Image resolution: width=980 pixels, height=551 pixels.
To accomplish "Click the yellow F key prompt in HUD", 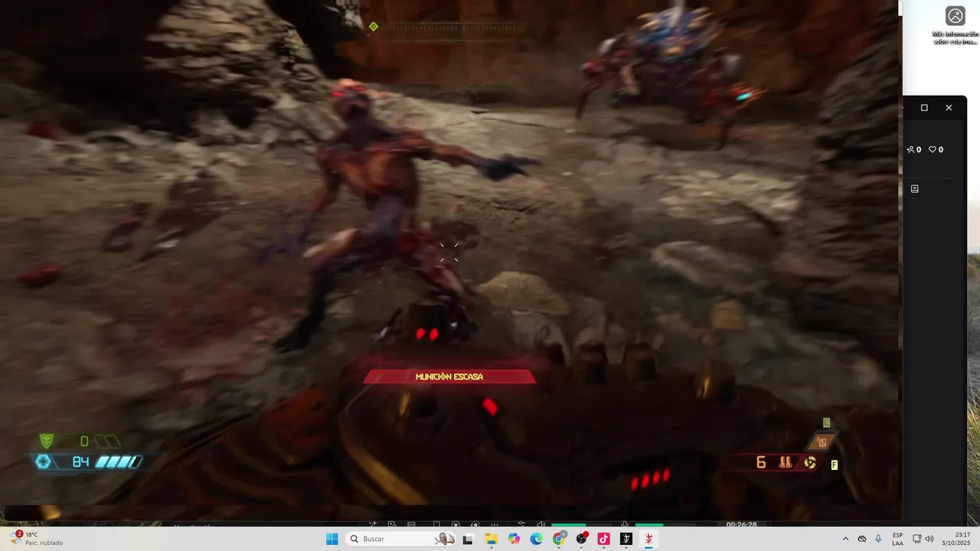I will point(835,465).
